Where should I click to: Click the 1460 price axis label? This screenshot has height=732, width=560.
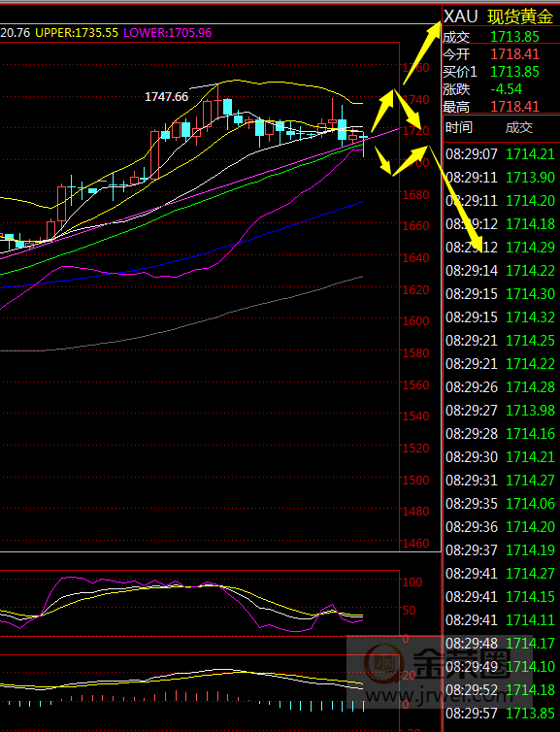coord(416,543)
